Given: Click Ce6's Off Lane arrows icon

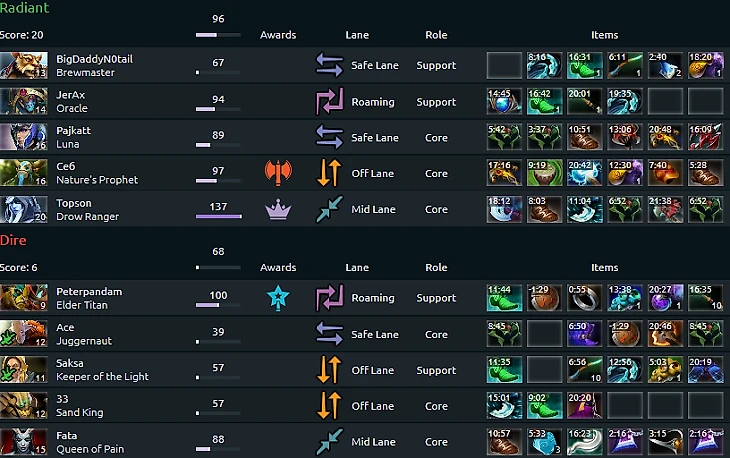Looking at the screenshot, I should [329, 173].
